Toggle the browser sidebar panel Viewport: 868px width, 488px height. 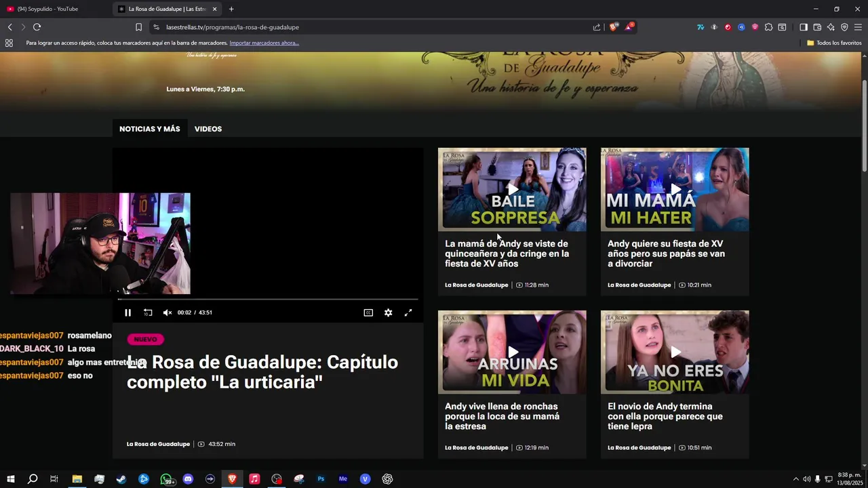804,27
